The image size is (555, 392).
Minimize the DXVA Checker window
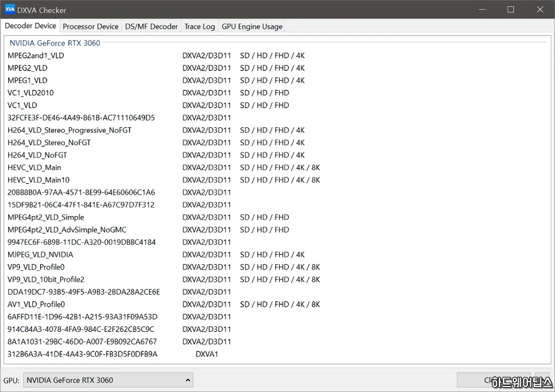click(x=482, y=10)
